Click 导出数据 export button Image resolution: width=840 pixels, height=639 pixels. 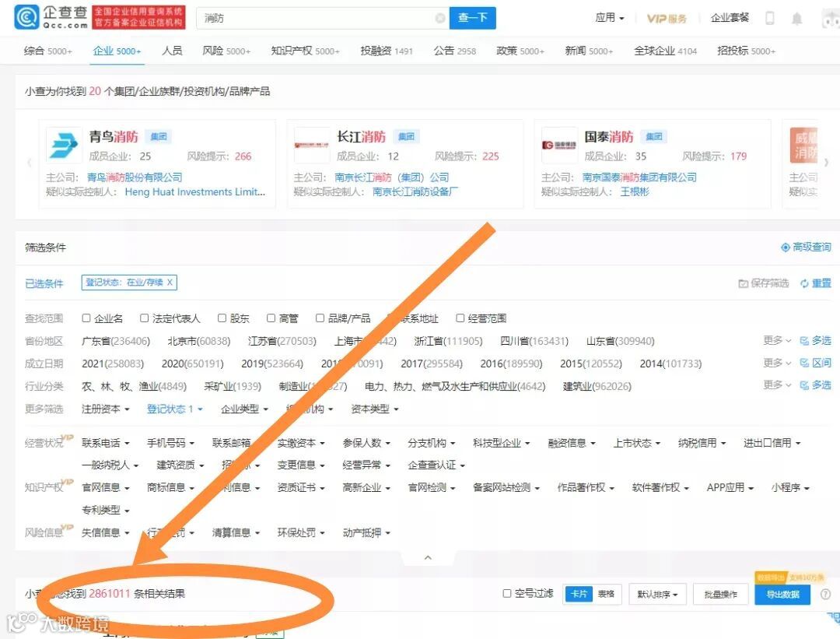[x=782, y=594]
